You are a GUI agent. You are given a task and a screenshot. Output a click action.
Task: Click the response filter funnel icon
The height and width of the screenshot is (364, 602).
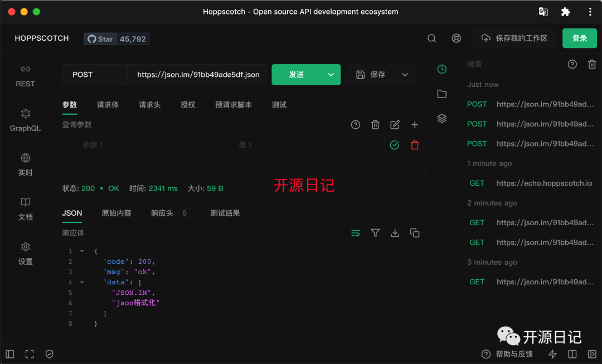click(x=375, y=232)
